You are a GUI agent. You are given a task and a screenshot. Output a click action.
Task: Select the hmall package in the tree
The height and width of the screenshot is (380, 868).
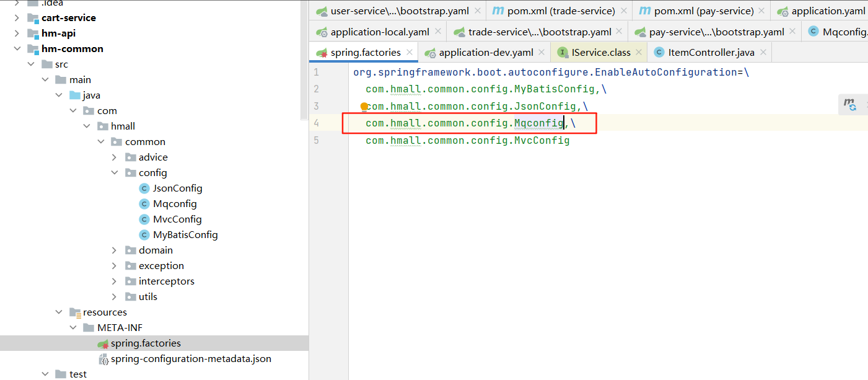click(123, 126)
